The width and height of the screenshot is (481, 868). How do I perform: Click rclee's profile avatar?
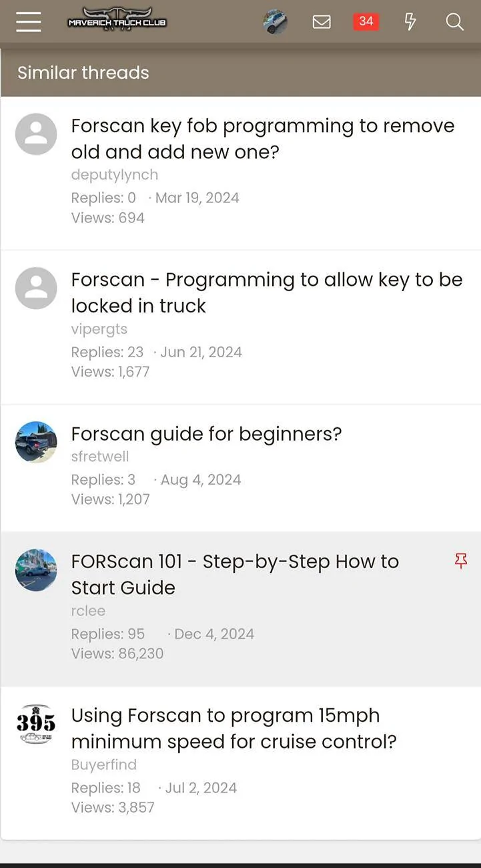(x=36, y=570)
